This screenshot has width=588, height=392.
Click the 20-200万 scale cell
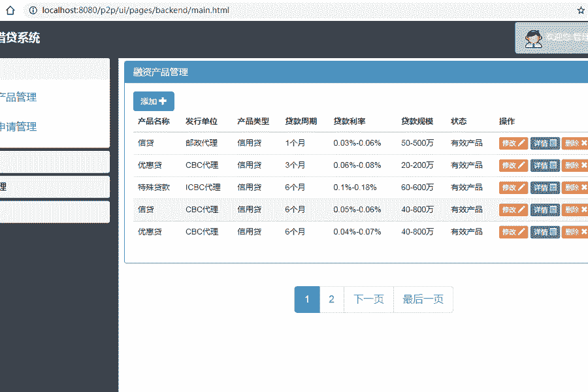click(x=417, y=165)
